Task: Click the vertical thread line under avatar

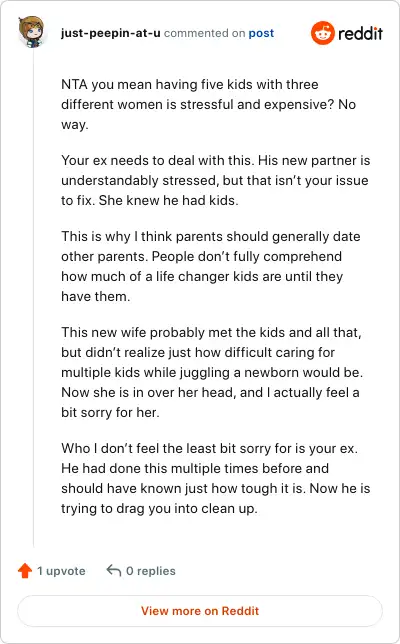Action: (34, 298)
